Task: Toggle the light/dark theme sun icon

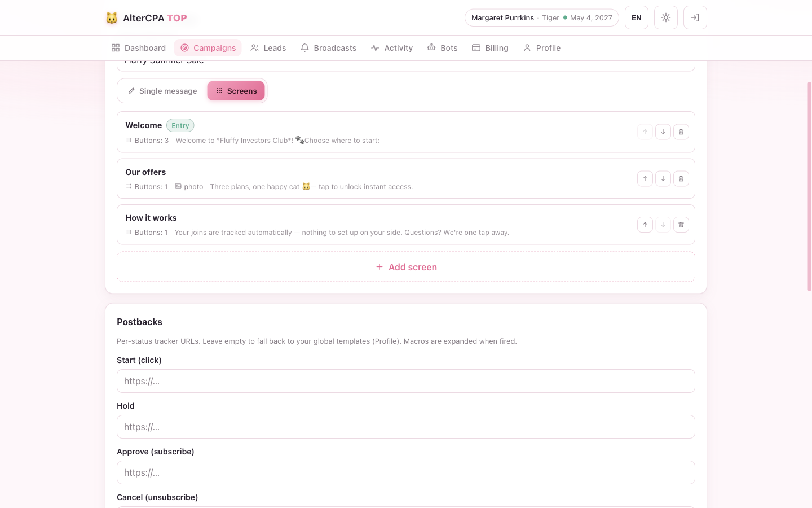Action: [666, 17]
